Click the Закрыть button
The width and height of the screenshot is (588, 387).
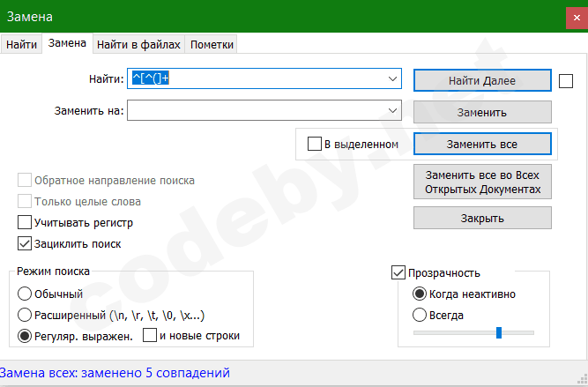pyautogui.click(x=482, y=218)
